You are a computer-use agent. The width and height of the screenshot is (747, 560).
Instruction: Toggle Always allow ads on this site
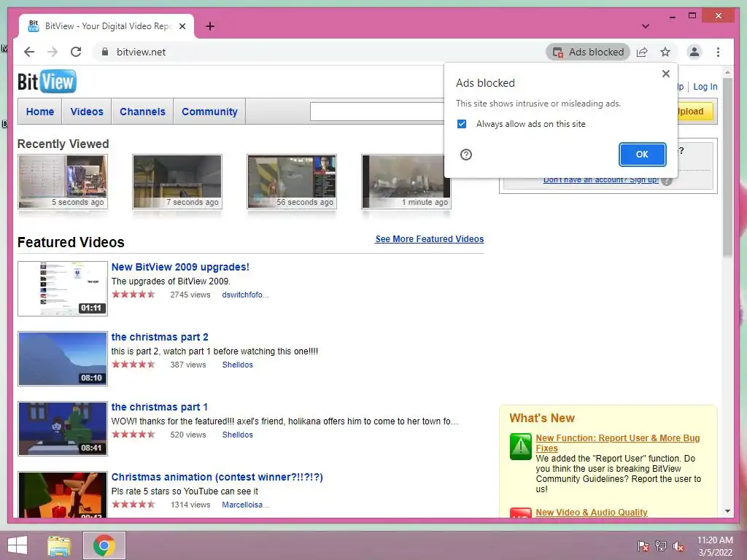coord(462,124)
